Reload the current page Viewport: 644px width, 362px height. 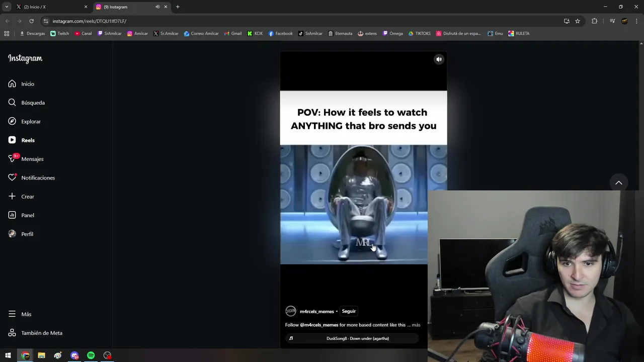[31, 21]
